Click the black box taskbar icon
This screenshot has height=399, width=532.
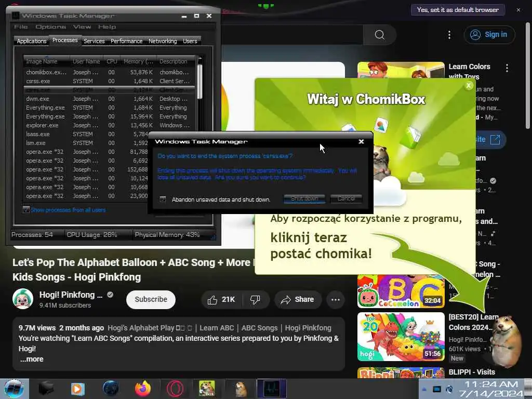46,389
